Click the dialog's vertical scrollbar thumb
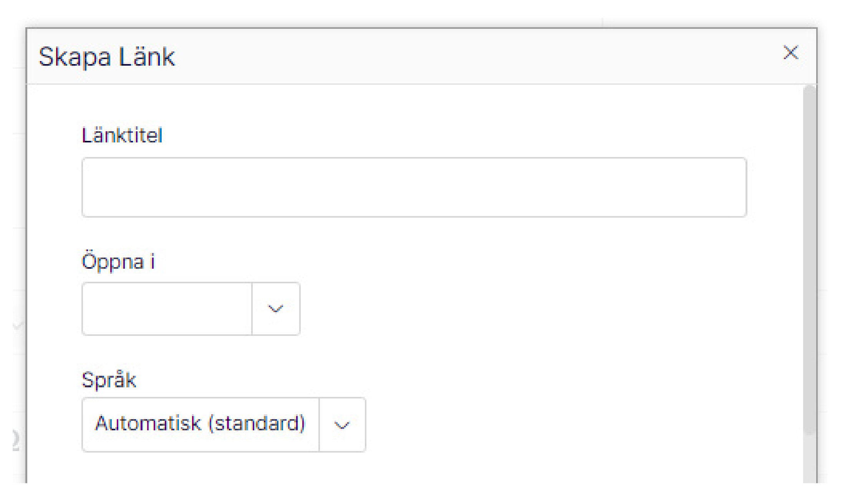 (809, 259)
